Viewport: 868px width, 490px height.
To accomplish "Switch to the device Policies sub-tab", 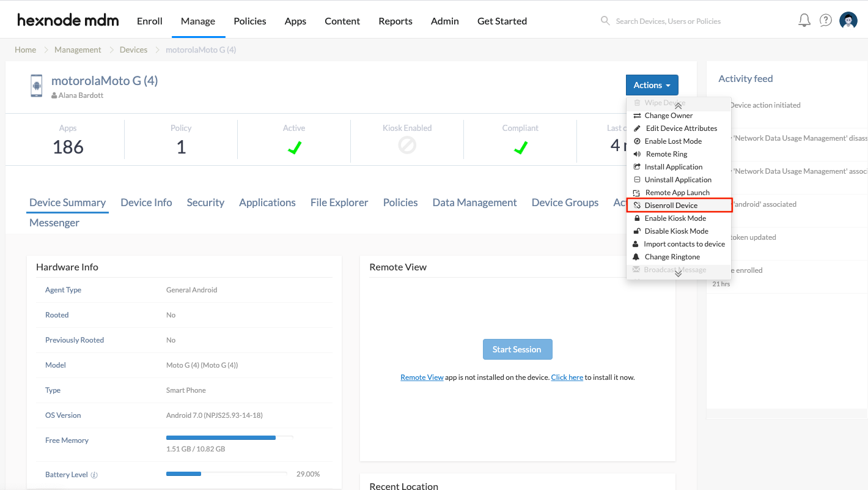I will point(400,202).
